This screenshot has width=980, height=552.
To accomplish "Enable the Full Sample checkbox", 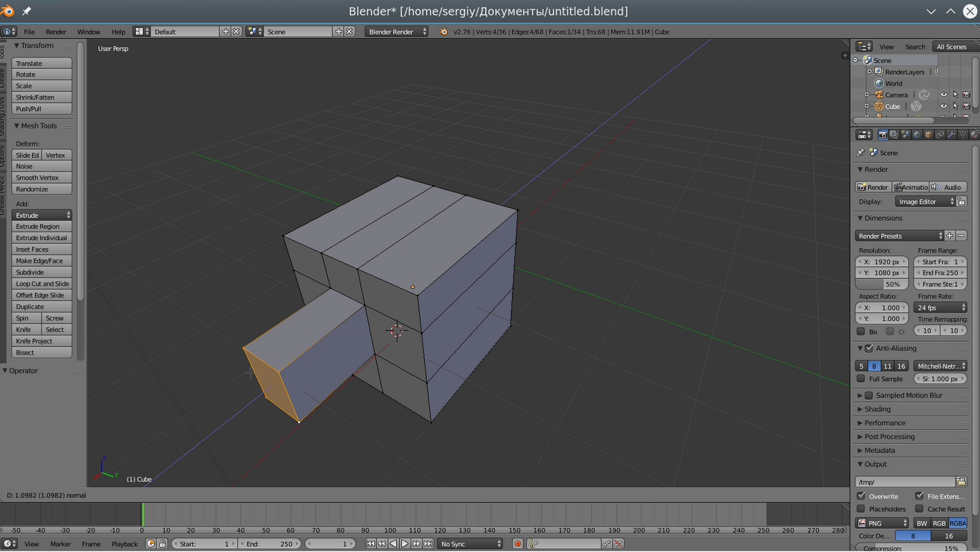I will [x=861, y=379].
